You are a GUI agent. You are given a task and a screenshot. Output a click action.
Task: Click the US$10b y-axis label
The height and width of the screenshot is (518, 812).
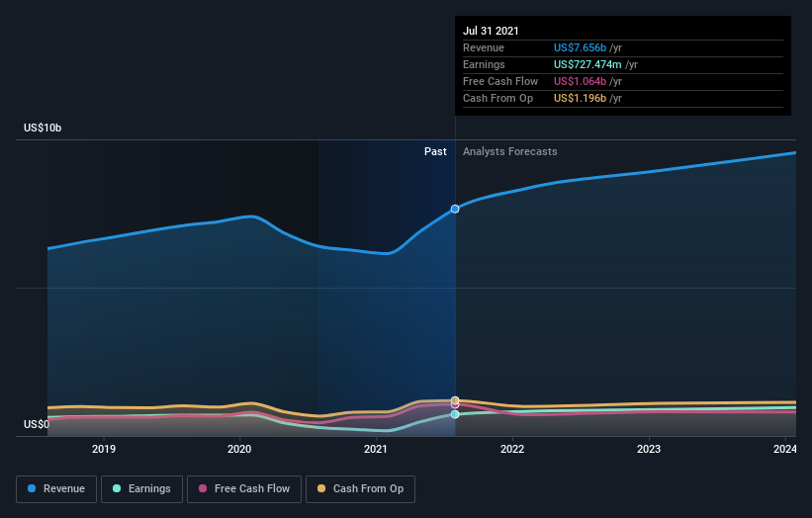(x=43, y=128)
